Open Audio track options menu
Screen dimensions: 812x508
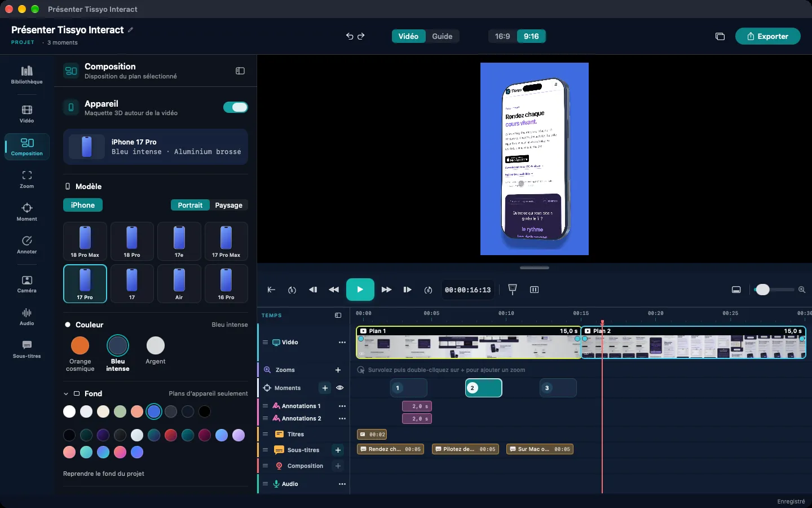click(x=342, y=484)
